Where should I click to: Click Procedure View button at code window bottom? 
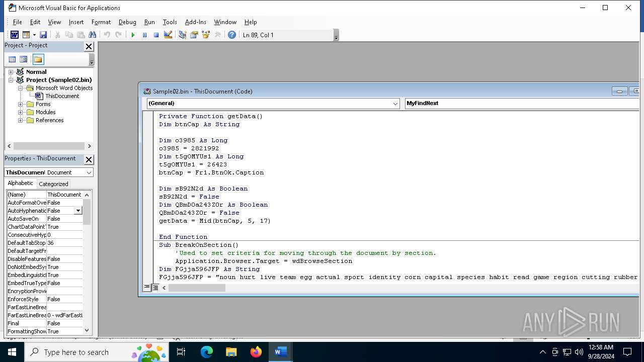tap(147, 288)
